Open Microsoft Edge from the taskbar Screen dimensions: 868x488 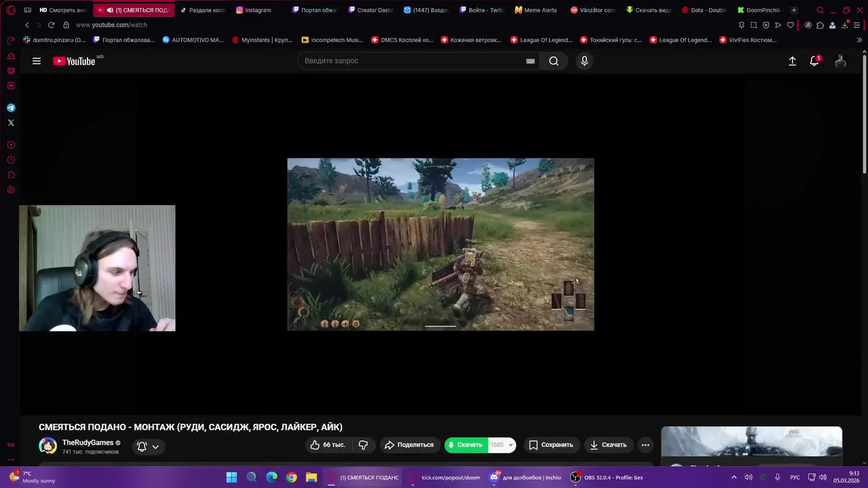271,477
